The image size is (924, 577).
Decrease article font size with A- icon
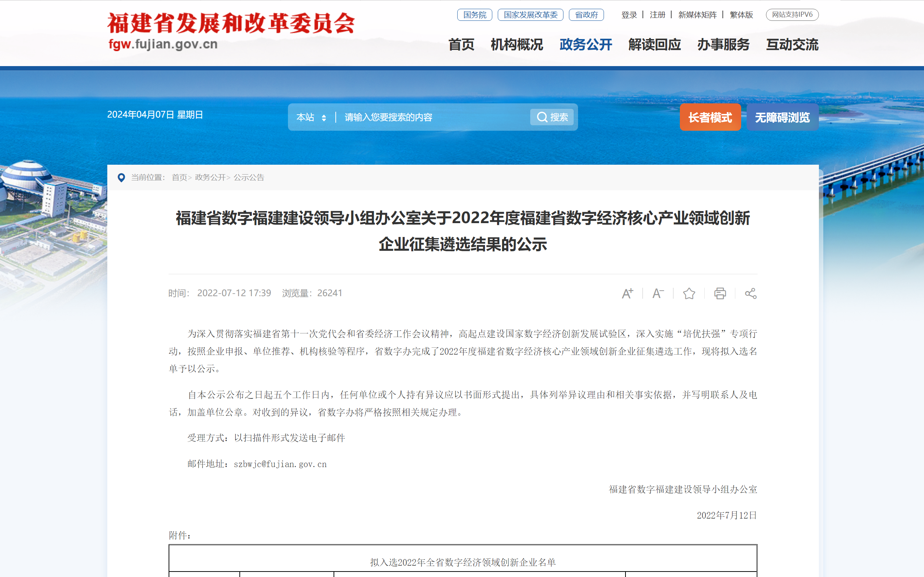[658, 294]
